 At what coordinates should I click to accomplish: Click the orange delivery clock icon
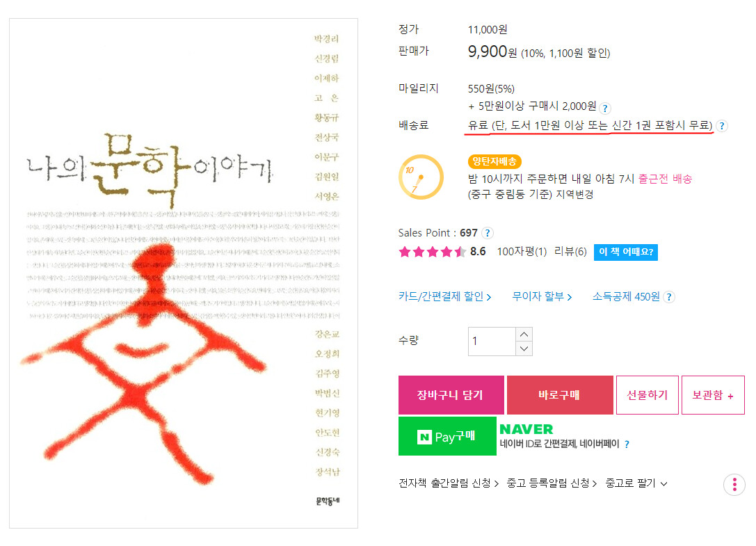coord(421,177)
